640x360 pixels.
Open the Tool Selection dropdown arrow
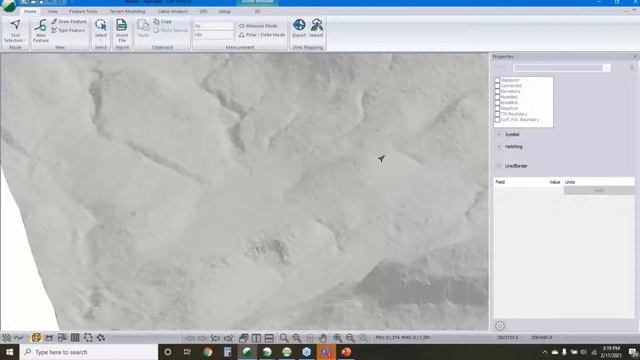25,40
